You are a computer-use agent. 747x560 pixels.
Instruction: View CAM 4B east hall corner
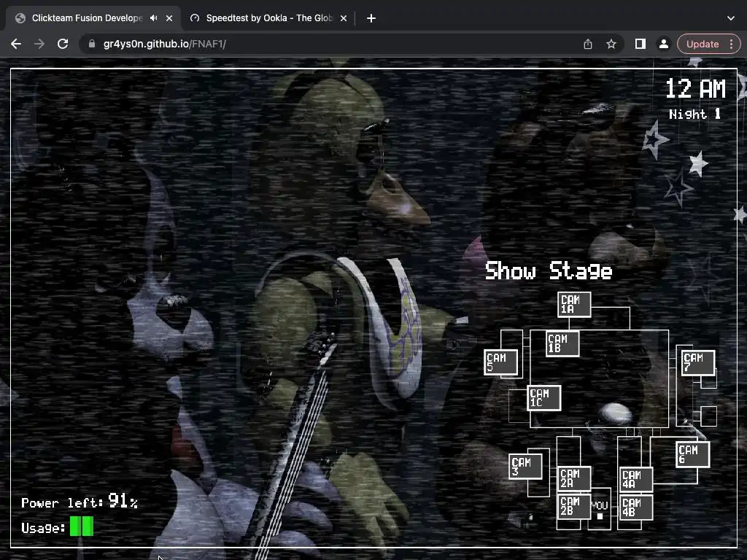[x=636, y=507]
